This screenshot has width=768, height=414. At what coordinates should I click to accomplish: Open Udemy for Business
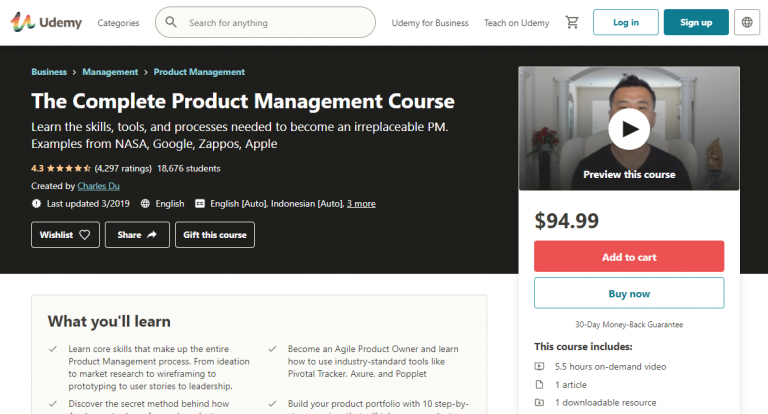(428, 22)
